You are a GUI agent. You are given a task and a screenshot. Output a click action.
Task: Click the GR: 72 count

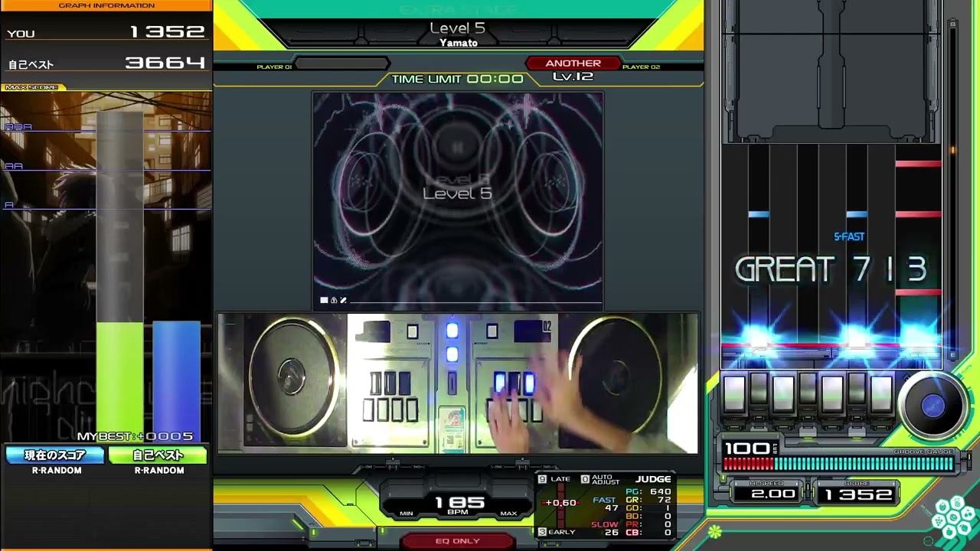pyautogui.click(x=648, y=500)
